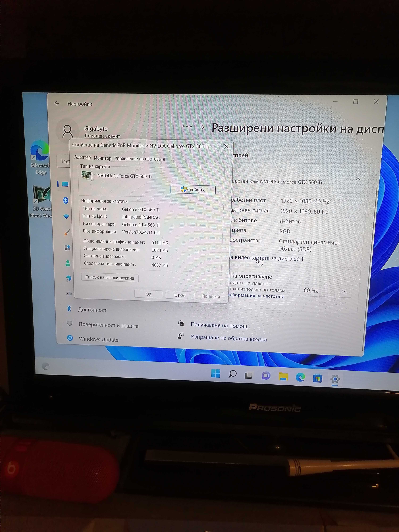Open Microsoft Edge desktop shortcut

tap(40, 157)
